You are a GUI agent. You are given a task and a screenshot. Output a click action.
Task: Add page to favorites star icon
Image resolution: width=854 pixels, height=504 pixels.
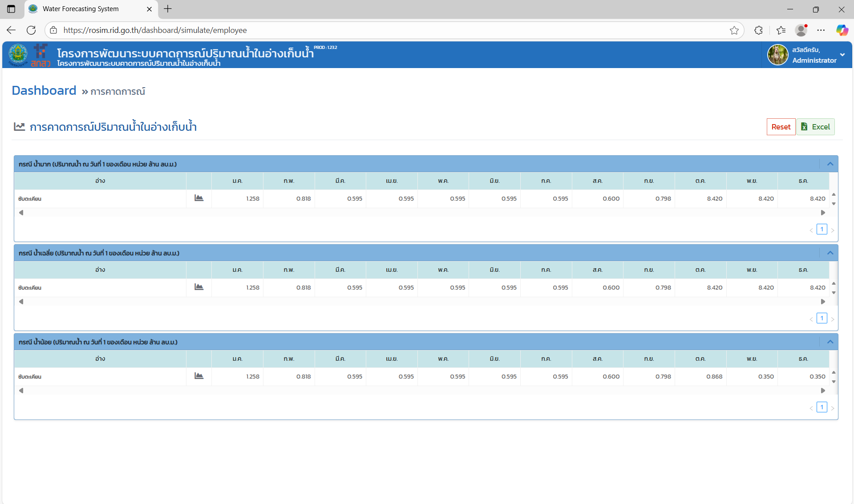coord(734,30)
